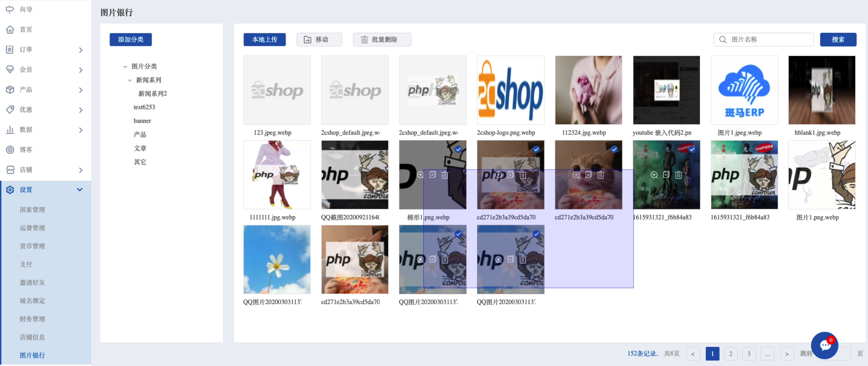Click the zoom icon on 梯形1.png.webp thumbnail
The height and width of the screenshot is (366, 868).
click(421, 175)
